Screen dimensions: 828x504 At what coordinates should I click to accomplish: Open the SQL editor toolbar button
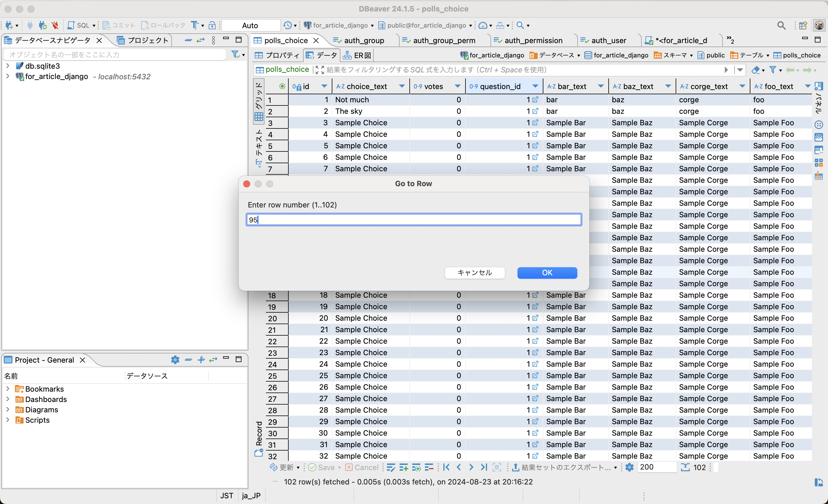(79, 25)
